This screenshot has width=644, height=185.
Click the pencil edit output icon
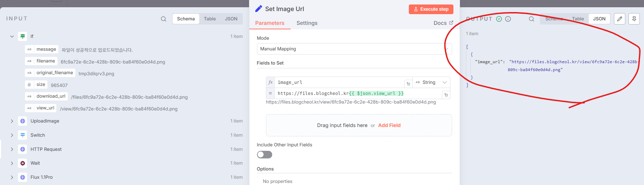point(619,19)
